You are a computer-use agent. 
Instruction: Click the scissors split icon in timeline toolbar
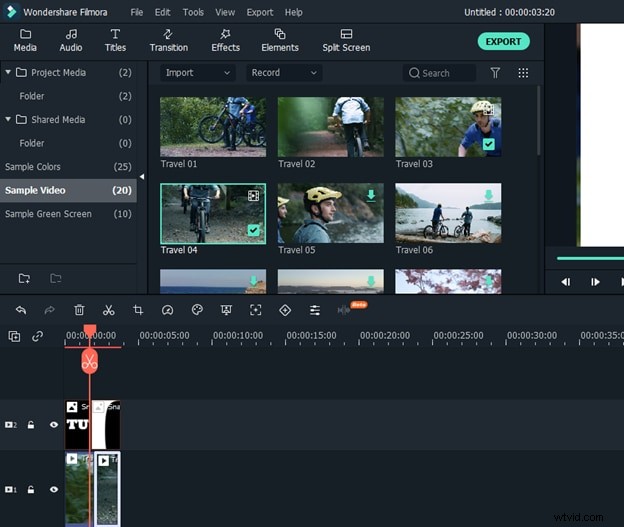pos(108,311)
